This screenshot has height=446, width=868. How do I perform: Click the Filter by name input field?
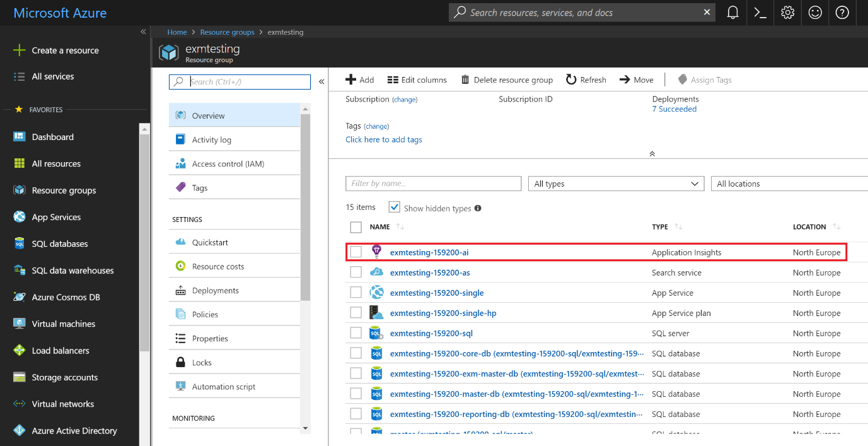click(433, 183)
